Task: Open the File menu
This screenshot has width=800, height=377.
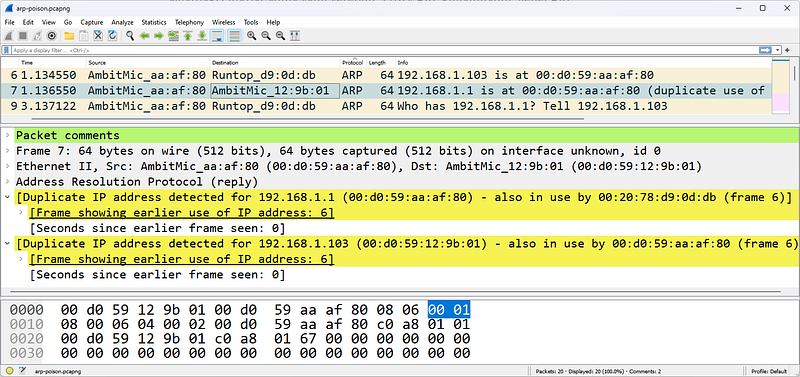Action: [x=10, y=22]
